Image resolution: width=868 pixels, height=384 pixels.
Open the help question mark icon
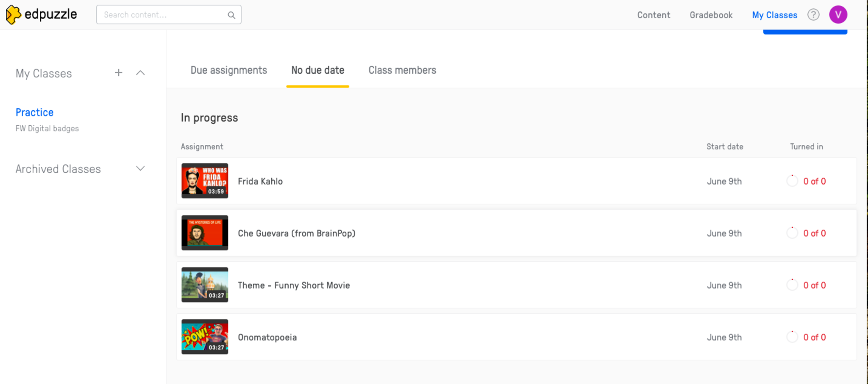point(813,15)
